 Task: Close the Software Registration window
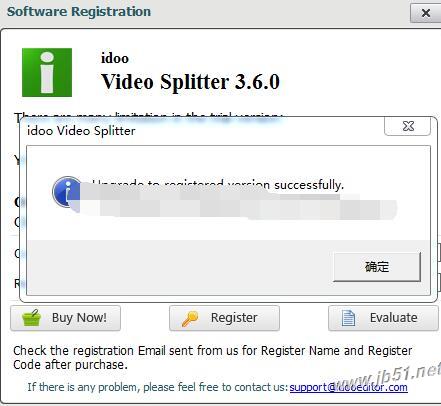(x=425, y=13)
